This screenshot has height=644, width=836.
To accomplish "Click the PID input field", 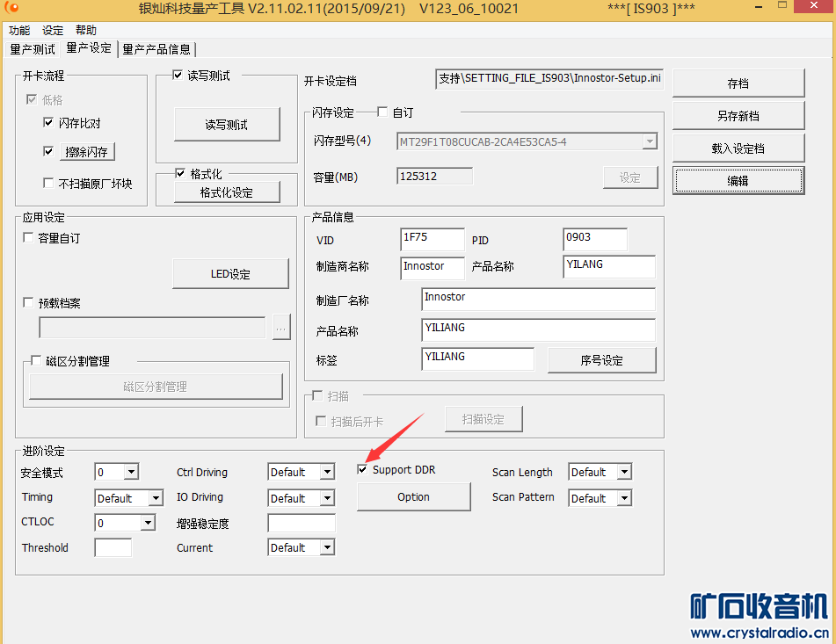I will coord(595,239).
